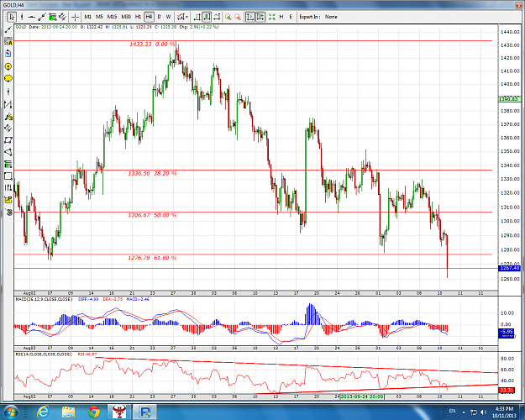The height and width of the screenshot is (420, 525).
Task: Select the yellow P price label tool
Action: pos(8,200)
